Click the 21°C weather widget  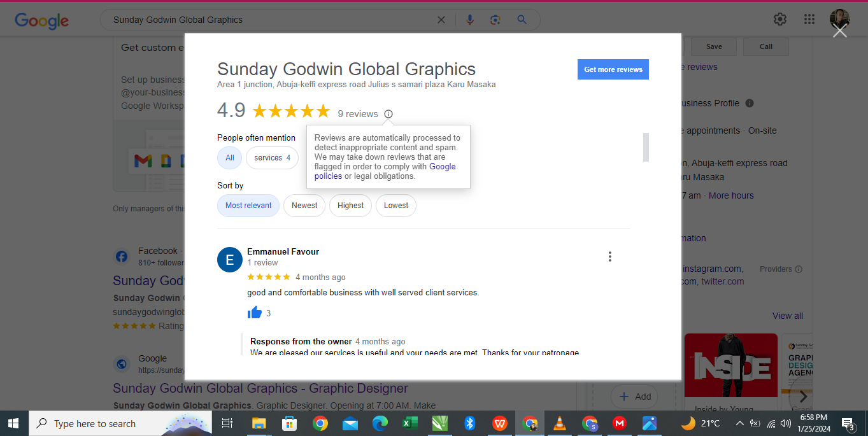pos(701,423)
